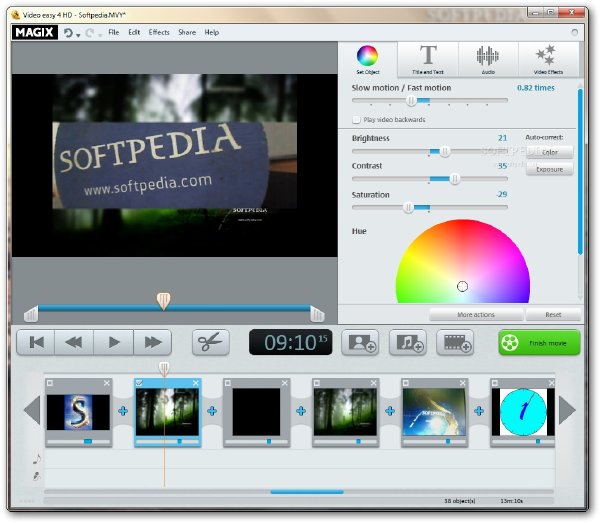600x523 pixels.
Task: Click the redo arrow icon
Action: (x=90, y=33)
